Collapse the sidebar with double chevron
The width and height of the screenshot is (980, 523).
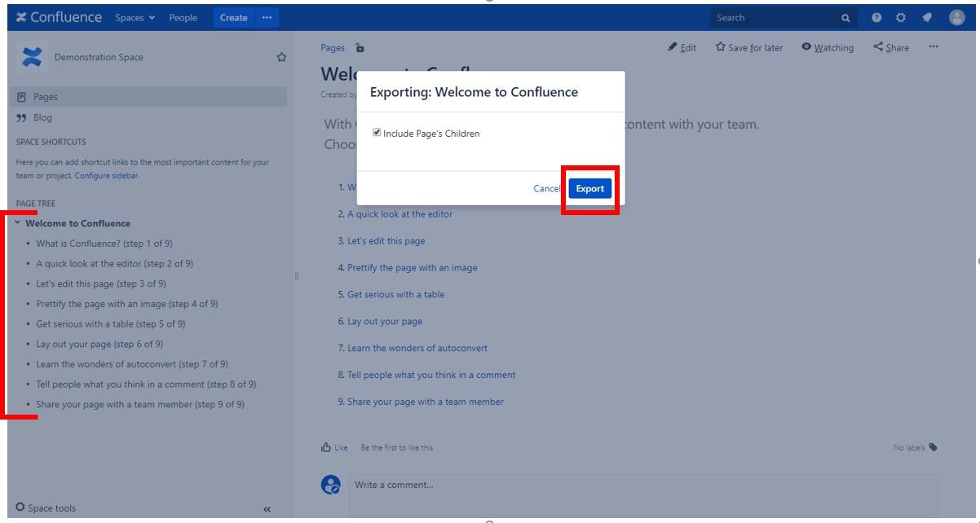(267, 510)
